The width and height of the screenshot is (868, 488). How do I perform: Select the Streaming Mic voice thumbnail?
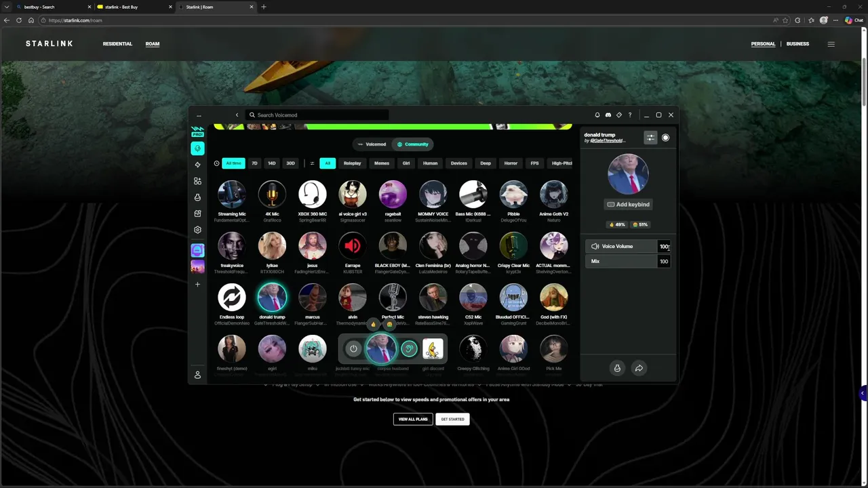coord(232,195)
